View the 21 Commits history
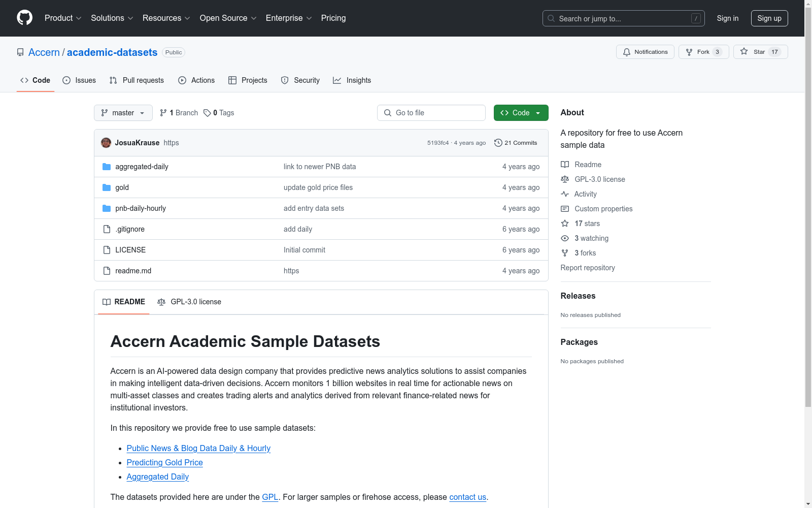Image resolution: width=812 pixels, height=508 pixels. click(x=516, y=143)
